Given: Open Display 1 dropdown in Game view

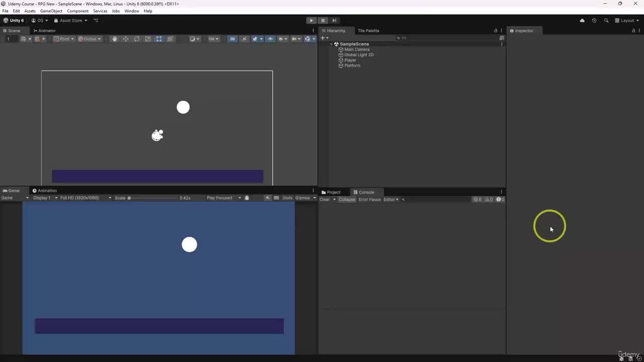Looking at the screenshot, I should coord(44,198).
